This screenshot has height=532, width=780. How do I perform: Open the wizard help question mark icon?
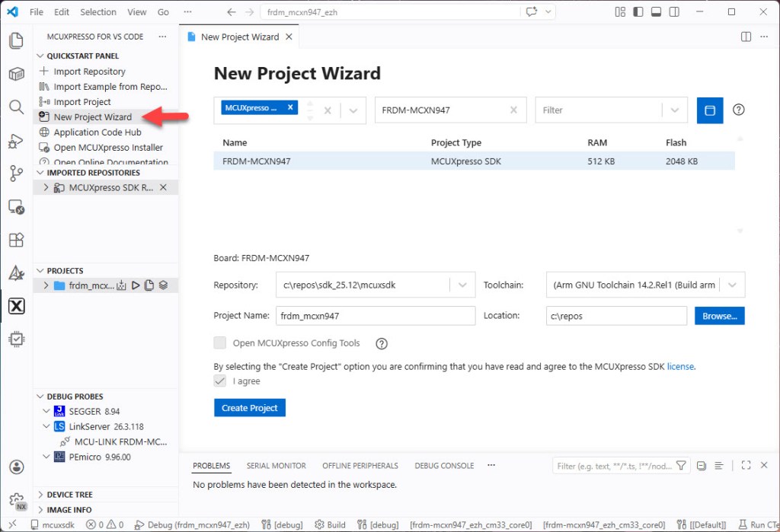738,110
